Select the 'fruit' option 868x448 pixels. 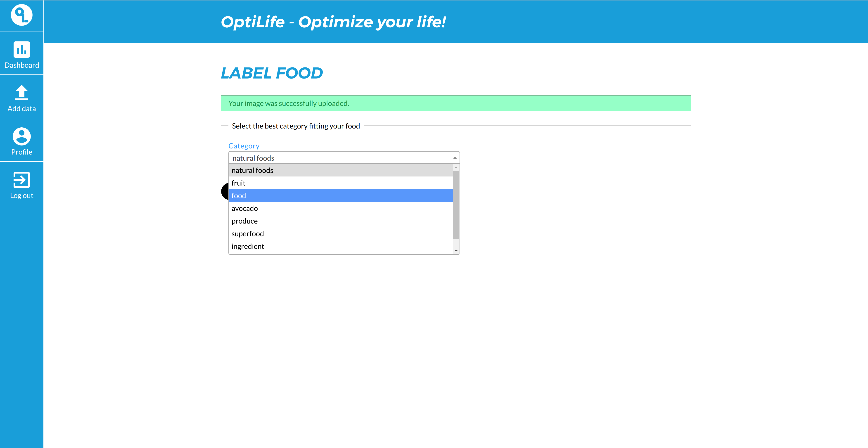(x=341, y=183)
